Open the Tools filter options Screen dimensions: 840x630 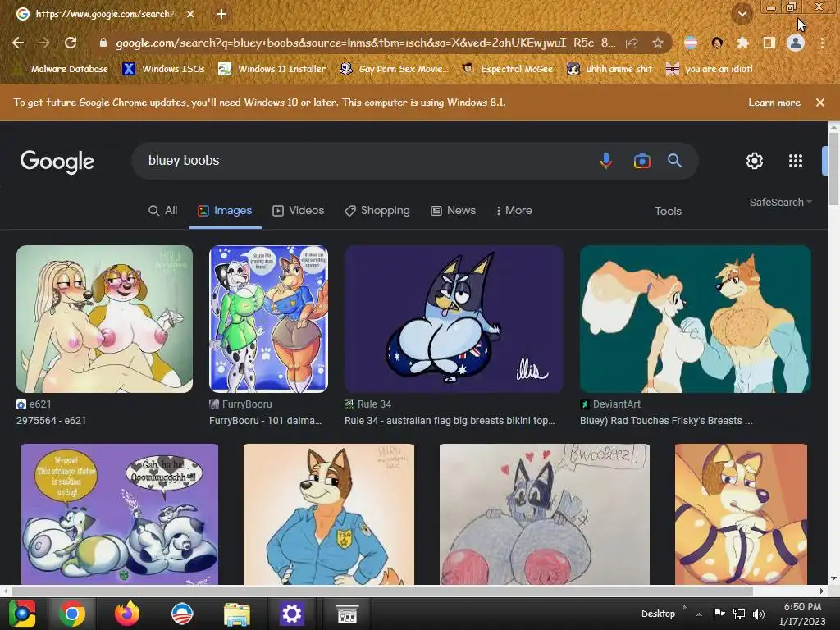pos(668,211)
